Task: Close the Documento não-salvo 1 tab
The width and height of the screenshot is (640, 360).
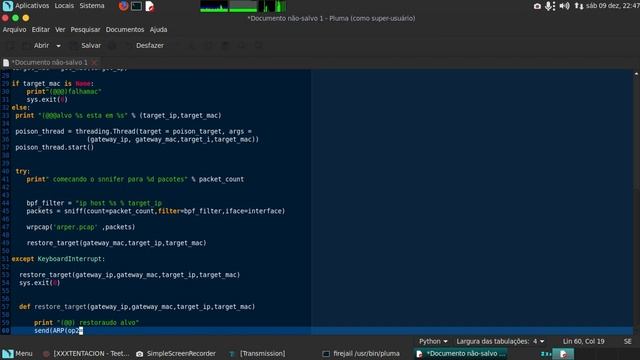Action: click(94, 62)
